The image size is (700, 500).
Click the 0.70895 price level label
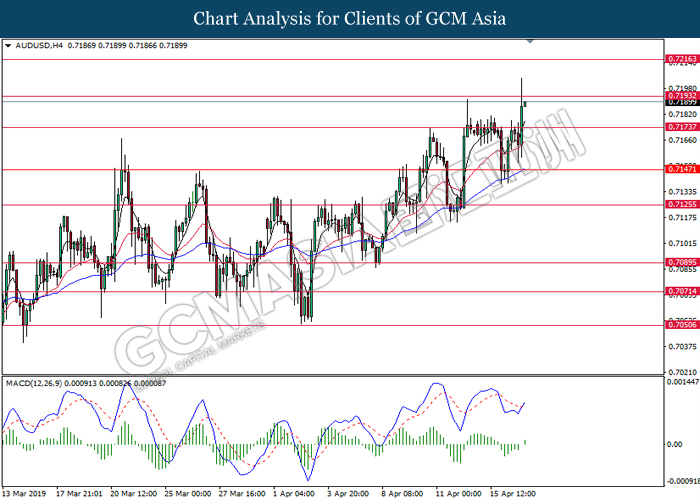click(x=683, y=262)
